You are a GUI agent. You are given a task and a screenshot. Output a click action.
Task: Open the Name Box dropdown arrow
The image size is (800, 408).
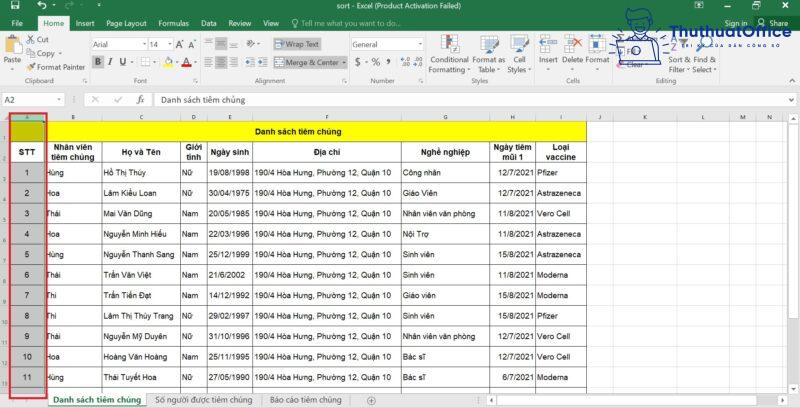coord(59,99)
